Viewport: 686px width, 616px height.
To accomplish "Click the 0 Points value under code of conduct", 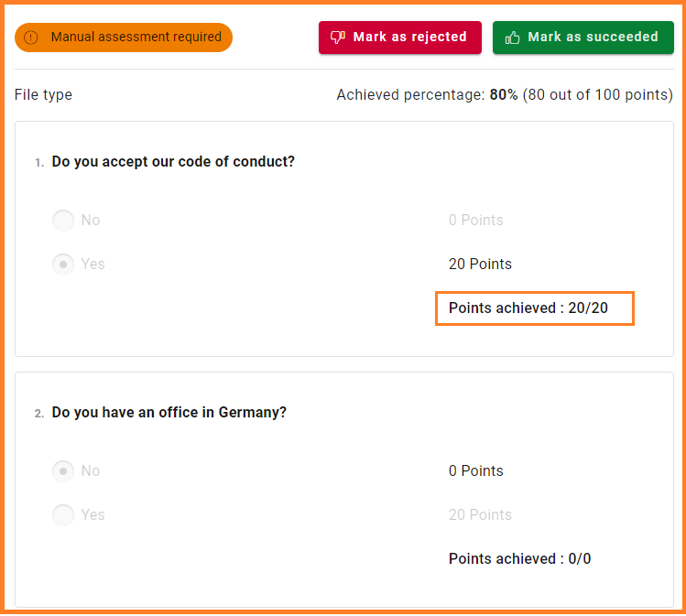I will coord(475,221).
